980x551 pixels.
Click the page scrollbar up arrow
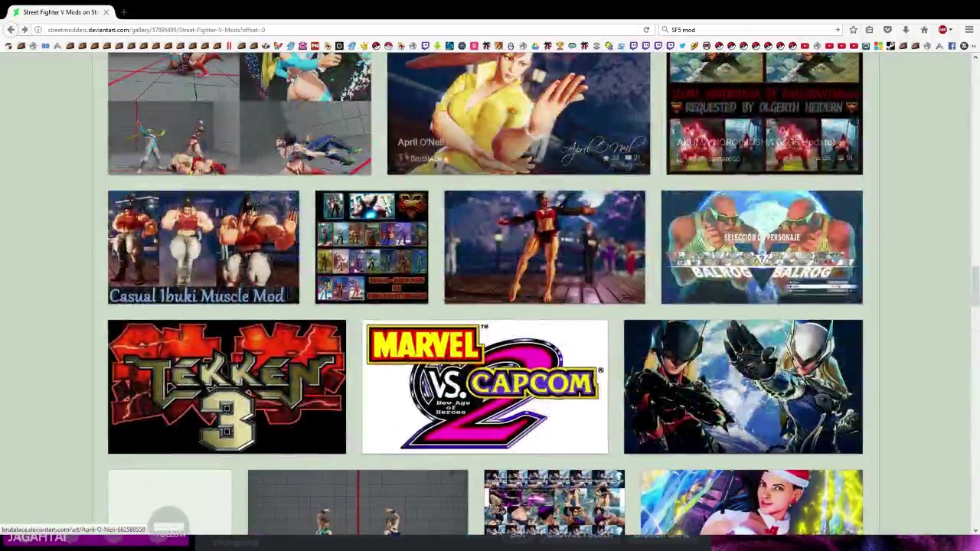coord(975,58)
